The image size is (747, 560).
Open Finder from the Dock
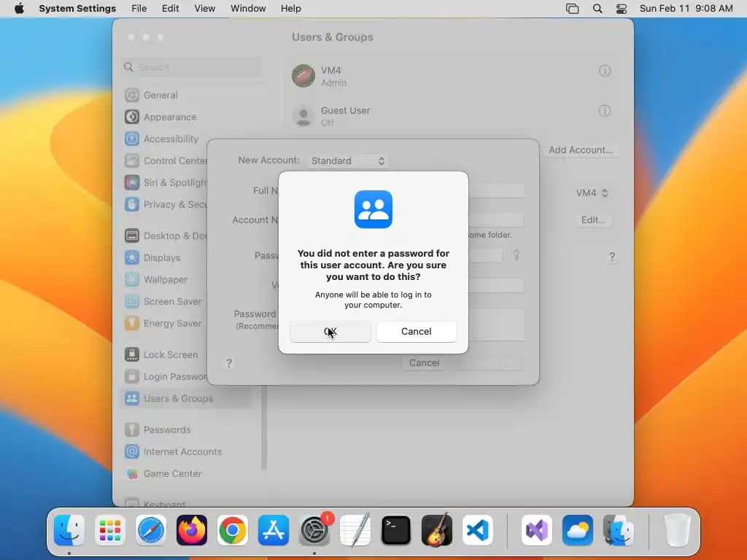[69, 530]
